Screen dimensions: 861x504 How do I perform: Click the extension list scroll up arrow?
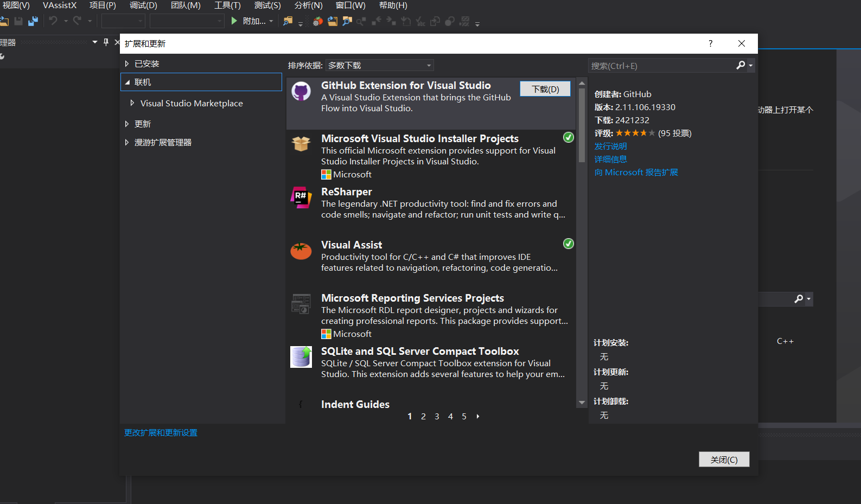point(582,83)
